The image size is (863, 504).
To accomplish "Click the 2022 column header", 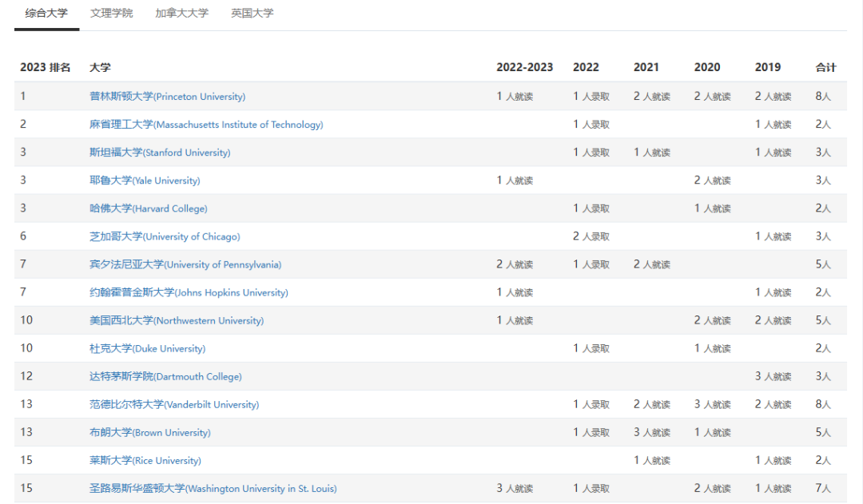I will click(586, 67).
